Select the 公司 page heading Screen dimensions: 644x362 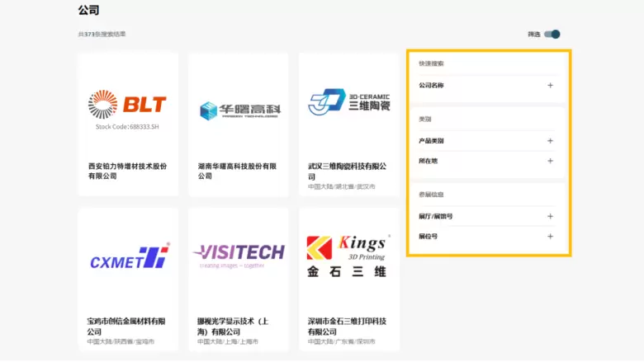tap(88, 10)
